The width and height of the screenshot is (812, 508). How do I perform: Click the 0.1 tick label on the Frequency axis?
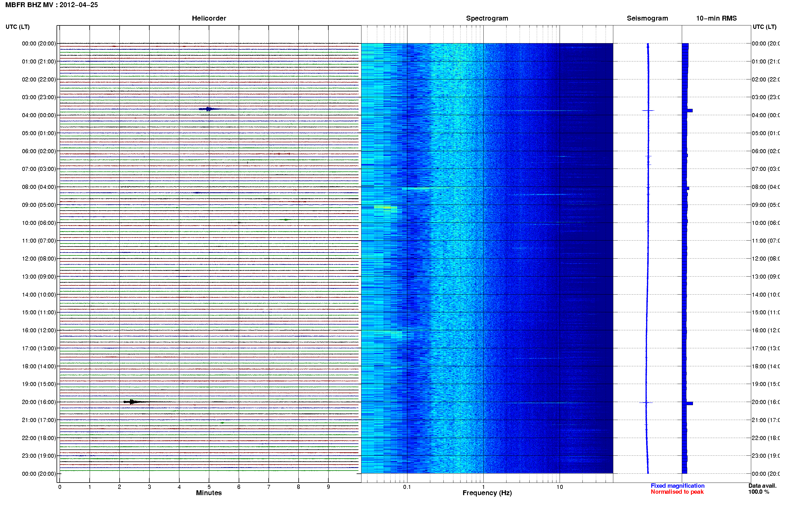point(407,487)
